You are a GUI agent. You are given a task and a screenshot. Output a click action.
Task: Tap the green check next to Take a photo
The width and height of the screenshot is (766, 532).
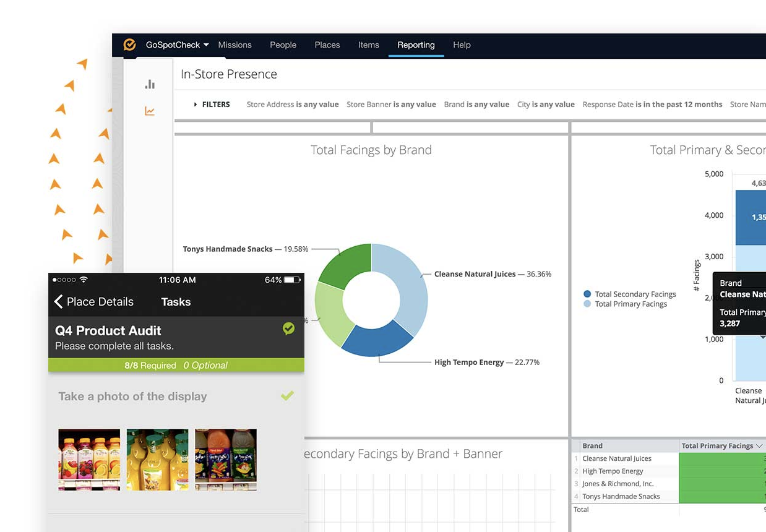(287, 395)
